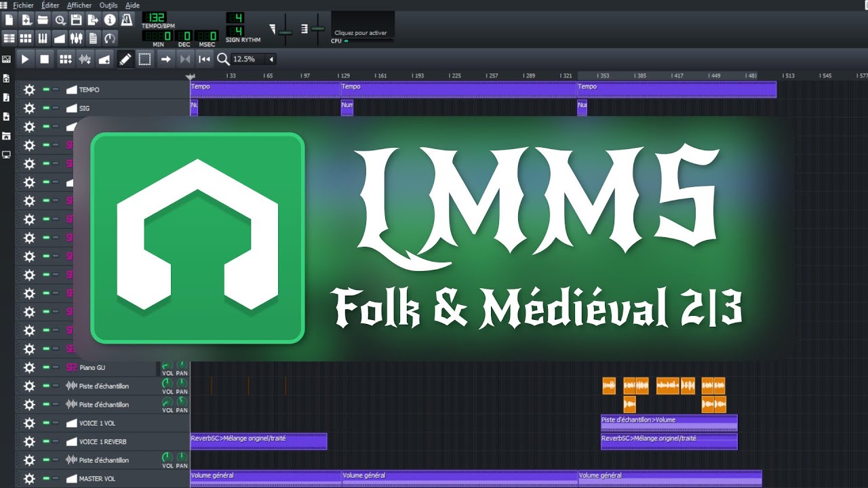Open the MASTER VOL track gear menu
The height and width of the screenshot is (488, 868).
pos(29,479)
